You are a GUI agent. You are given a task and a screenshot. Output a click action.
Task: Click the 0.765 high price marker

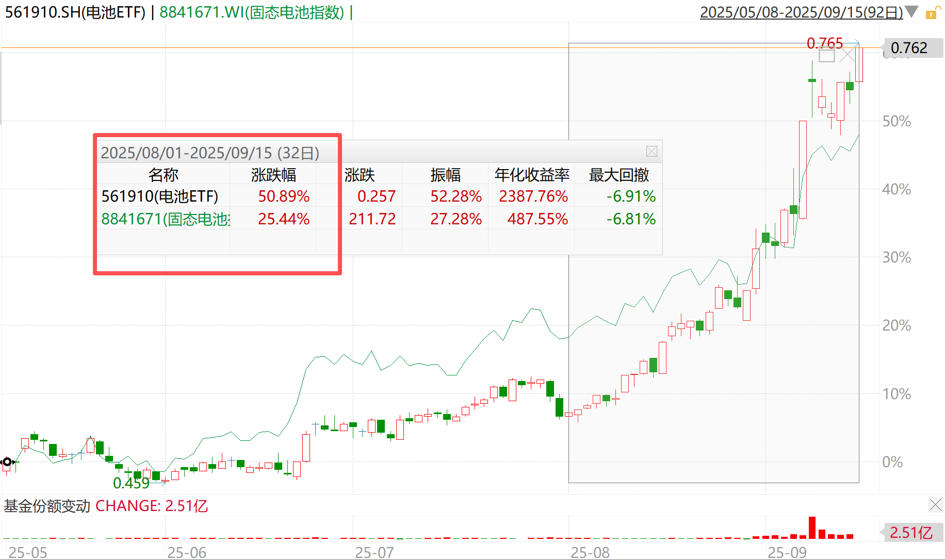[x=824, y=43]
